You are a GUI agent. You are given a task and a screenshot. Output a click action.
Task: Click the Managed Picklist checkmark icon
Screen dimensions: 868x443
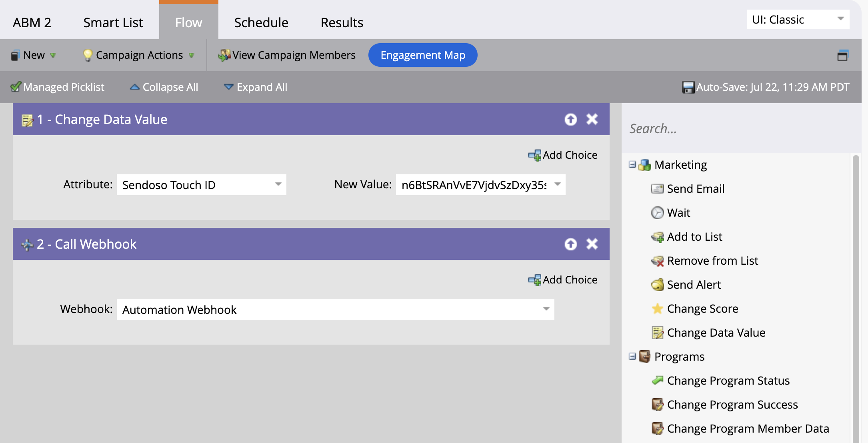point(16,87)
